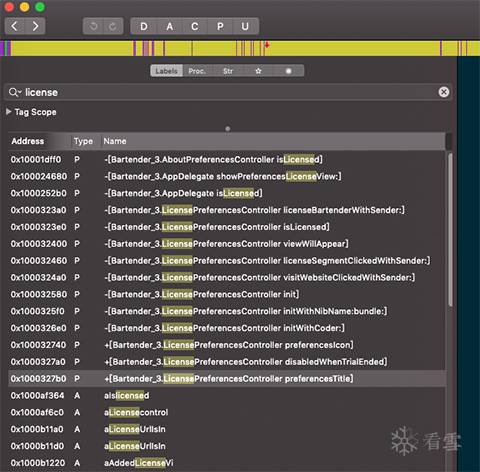Switch to the Proc. tab
This screenshot has width=480, height=472.
coord(197,71)
